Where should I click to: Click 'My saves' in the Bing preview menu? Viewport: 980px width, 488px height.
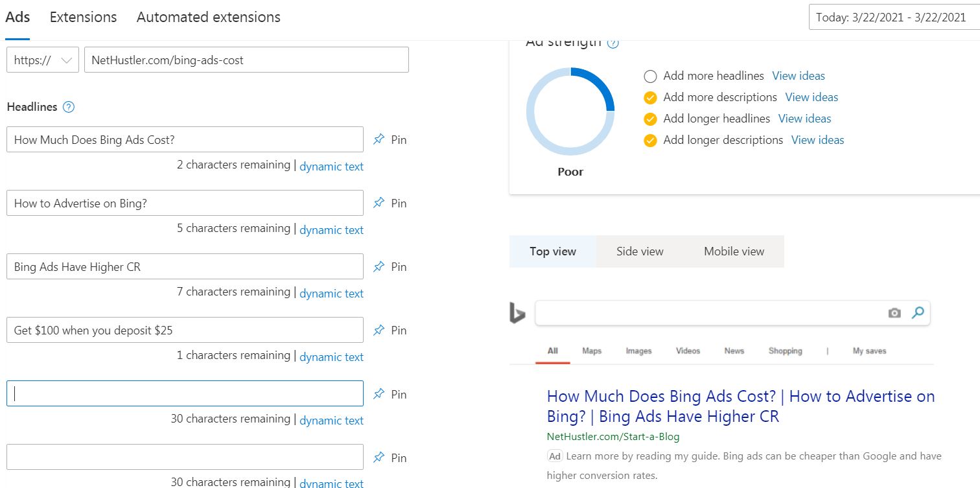pyautogui.click(x=869, y=351)
